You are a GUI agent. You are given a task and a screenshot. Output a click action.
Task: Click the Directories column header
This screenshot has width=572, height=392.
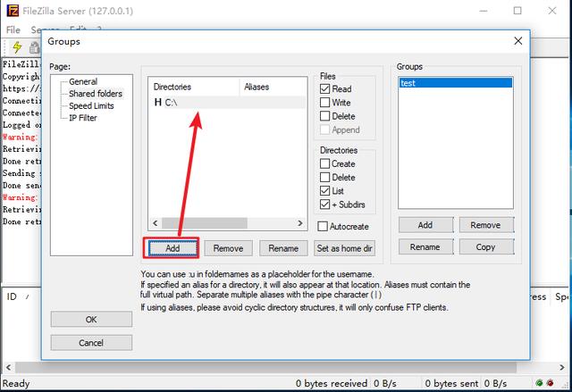point(194,87)
